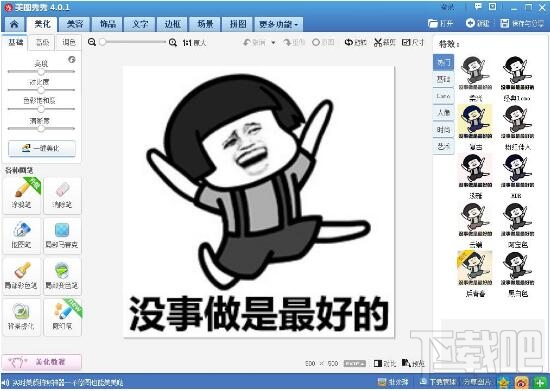Switch to the 美容 beauty tab
Image resolution: width=550 pixels, height=391 pixels.
(x=75, y=24)
